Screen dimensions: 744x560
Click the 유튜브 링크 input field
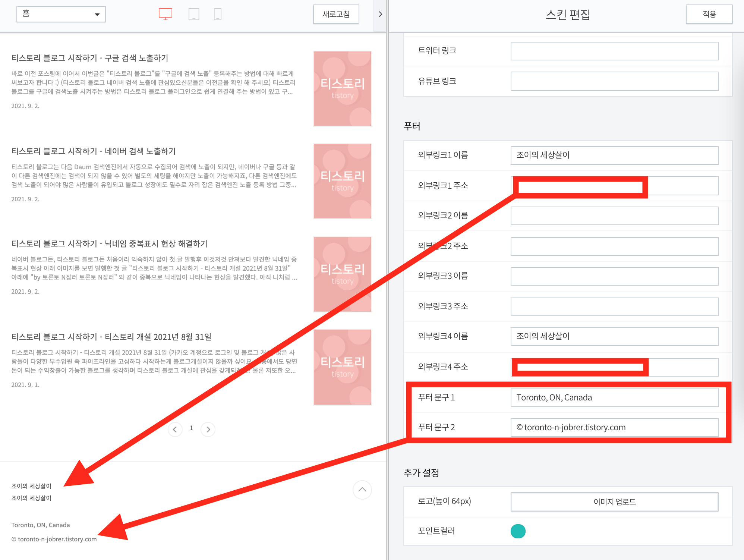point(614,81)
